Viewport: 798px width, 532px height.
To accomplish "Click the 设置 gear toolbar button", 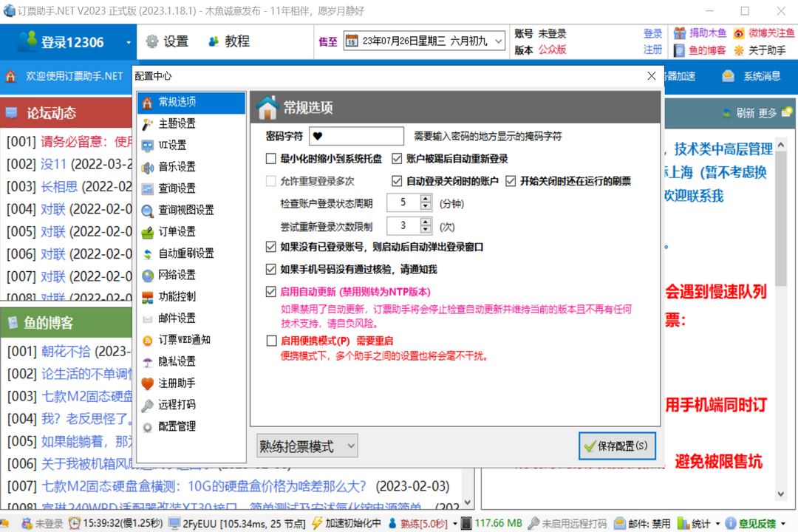I will 168,41.
